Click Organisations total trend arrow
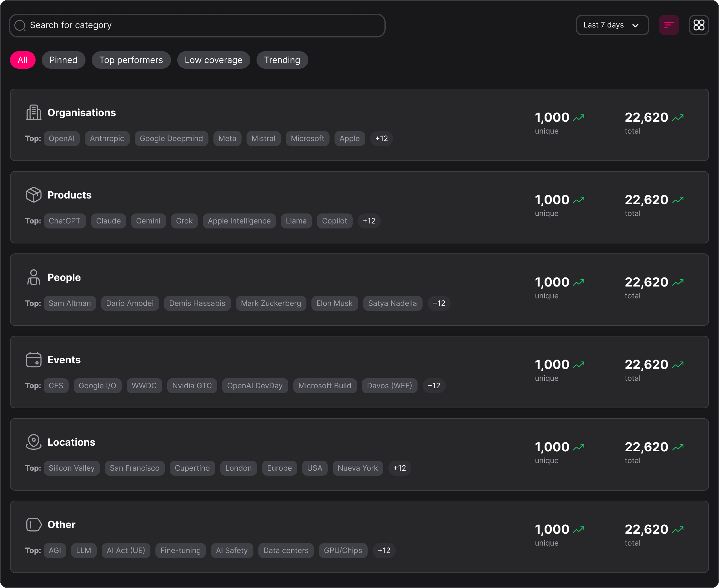The height and width of the screenshot is (588, 719). point(678,118)
